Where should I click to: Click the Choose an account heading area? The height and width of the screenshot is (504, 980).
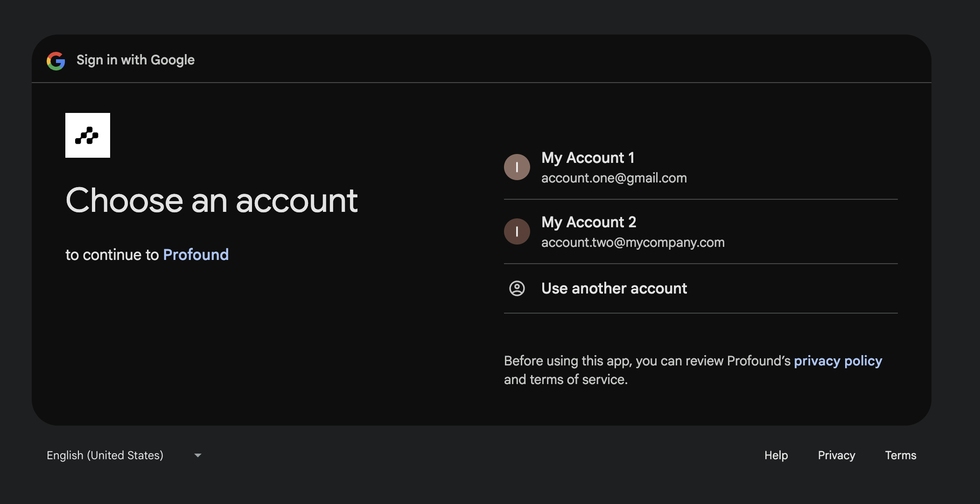(x=212, y=201)
